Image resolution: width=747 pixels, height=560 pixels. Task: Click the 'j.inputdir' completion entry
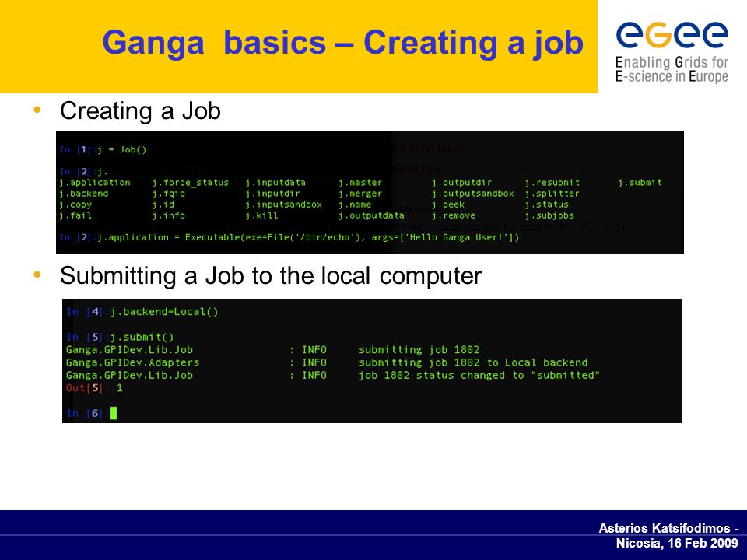272,194
